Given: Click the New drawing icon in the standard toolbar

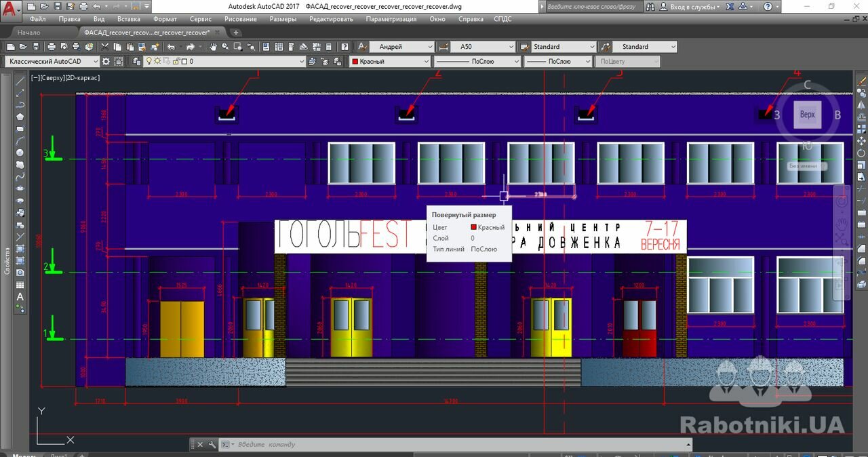Looking at the screenshot, I should tap(10, 47).
